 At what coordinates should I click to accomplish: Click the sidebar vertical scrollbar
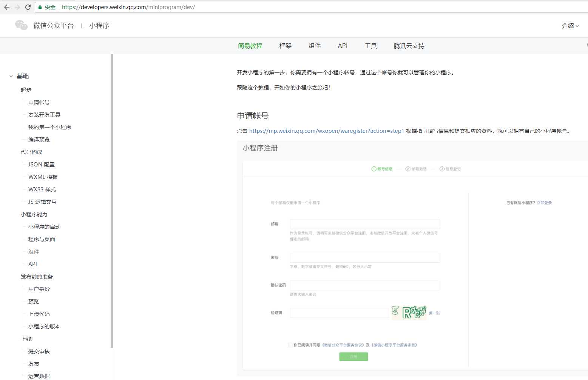[112, 201]
